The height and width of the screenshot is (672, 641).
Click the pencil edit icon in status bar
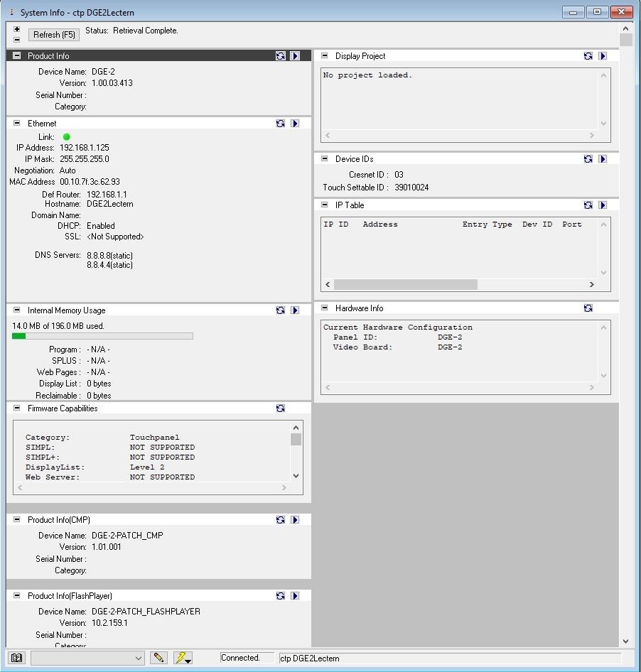click(158, 657)
